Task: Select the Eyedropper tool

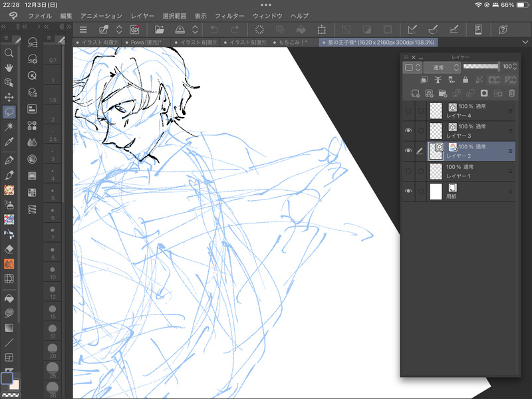Action: [9, 142]
